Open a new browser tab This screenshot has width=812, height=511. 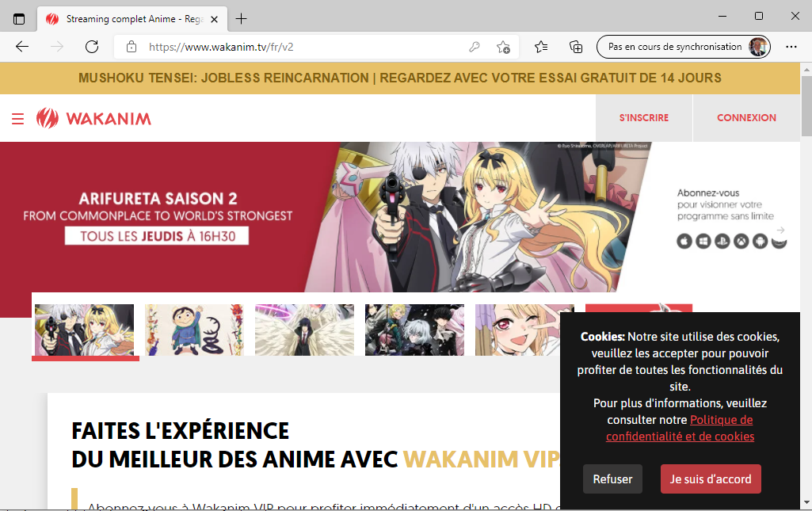[x=242, y=19]
